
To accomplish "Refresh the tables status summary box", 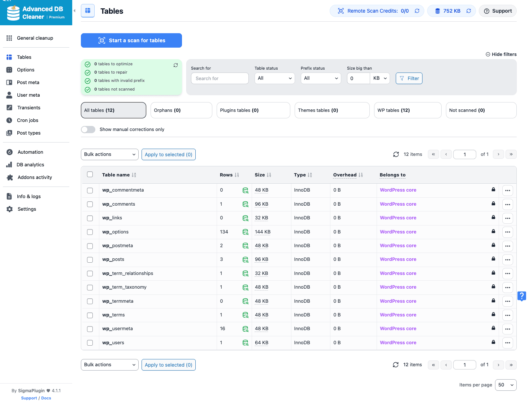I will pos(175,65).
